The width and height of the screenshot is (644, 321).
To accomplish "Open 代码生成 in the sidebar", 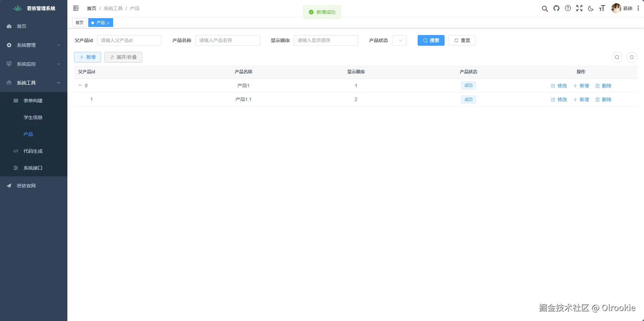I will point(34,151).
